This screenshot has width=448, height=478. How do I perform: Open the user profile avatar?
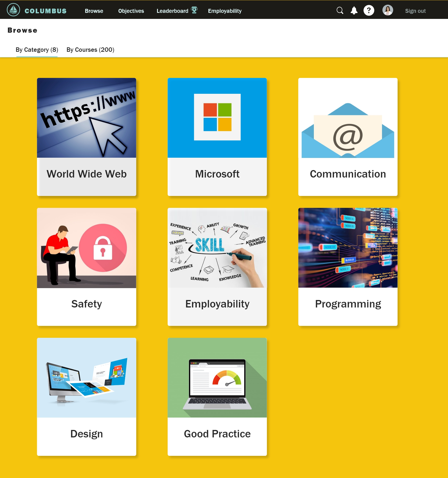387,10
